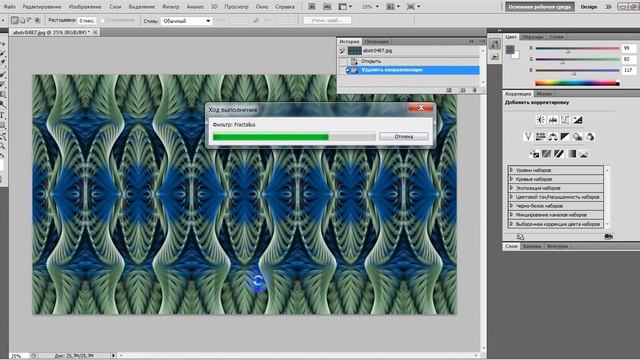The height and width of the screenshot is (360, 640).
Task: Add an Exposure adjustment layer
Action: (x=577, y=120)
